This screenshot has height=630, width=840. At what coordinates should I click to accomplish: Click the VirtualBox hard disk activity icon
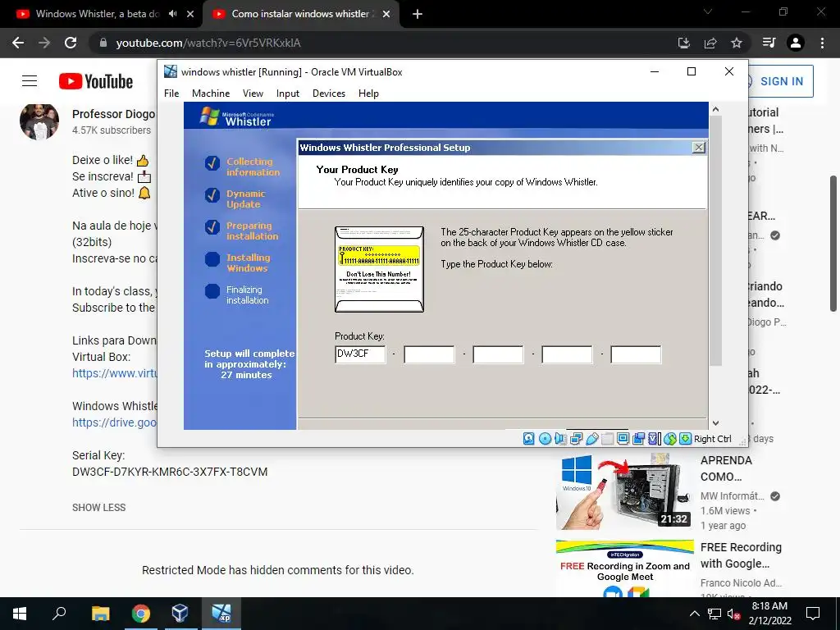[529, 439]
